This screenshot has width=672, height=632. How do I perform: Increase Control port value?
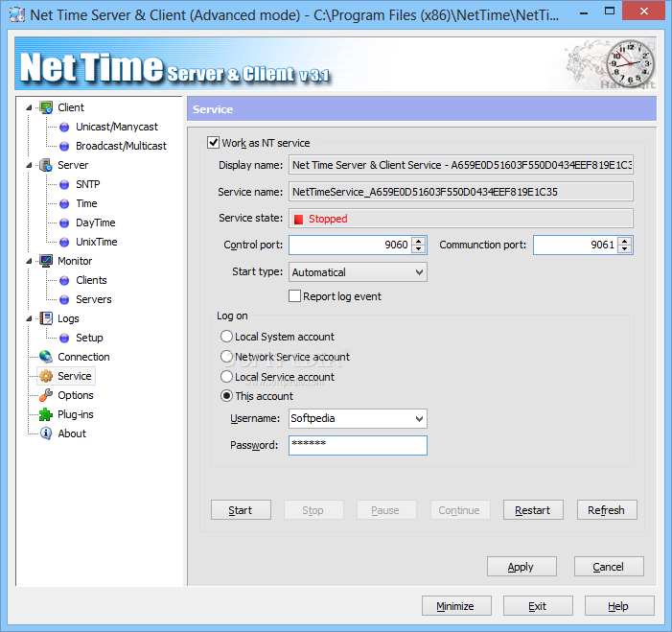[419, 241]
